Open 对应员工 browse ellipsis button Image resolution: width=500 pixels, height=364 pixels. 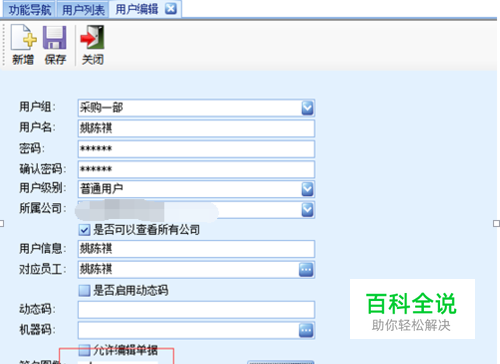click(x=306, y=270)
